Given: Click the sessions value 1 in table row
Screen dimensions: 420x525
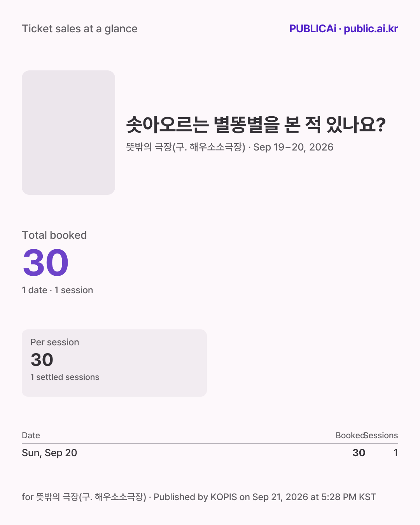Looking at the screenshot, I should coord(396,453).
